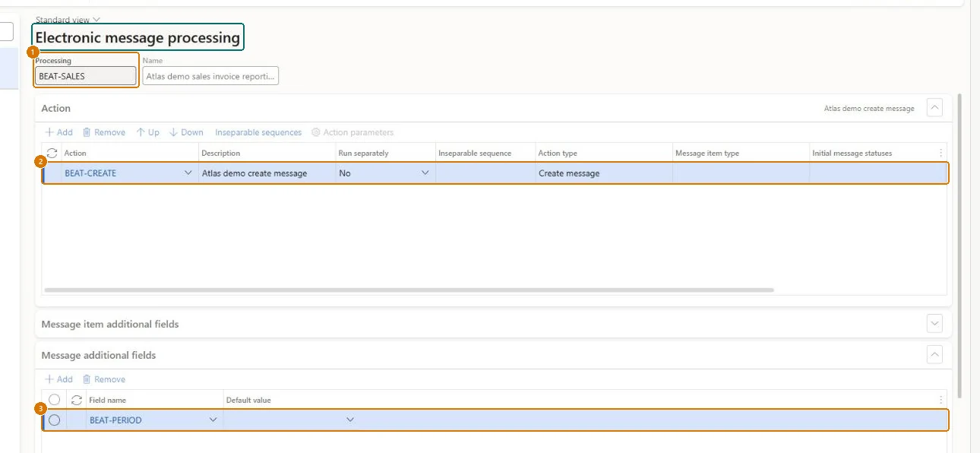Open BEAT-PERIOD link
The height and width of the screenshot is (453, 980).
coord(115,420)
